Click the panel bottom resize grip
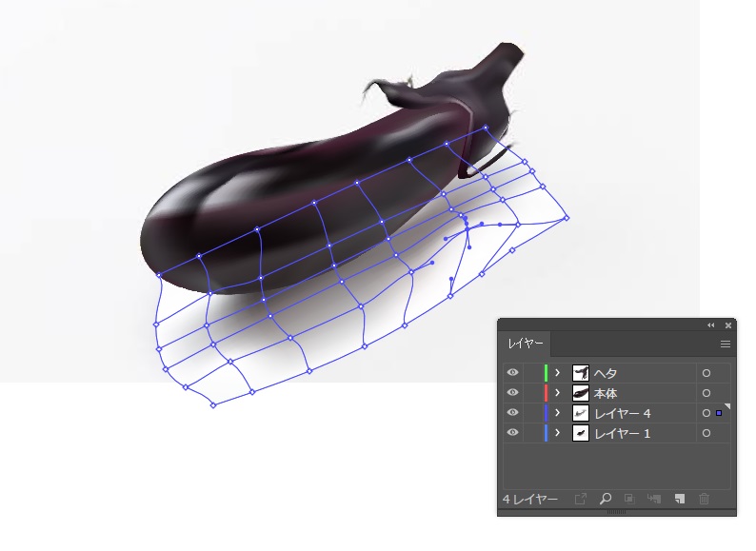 [616, 512]
